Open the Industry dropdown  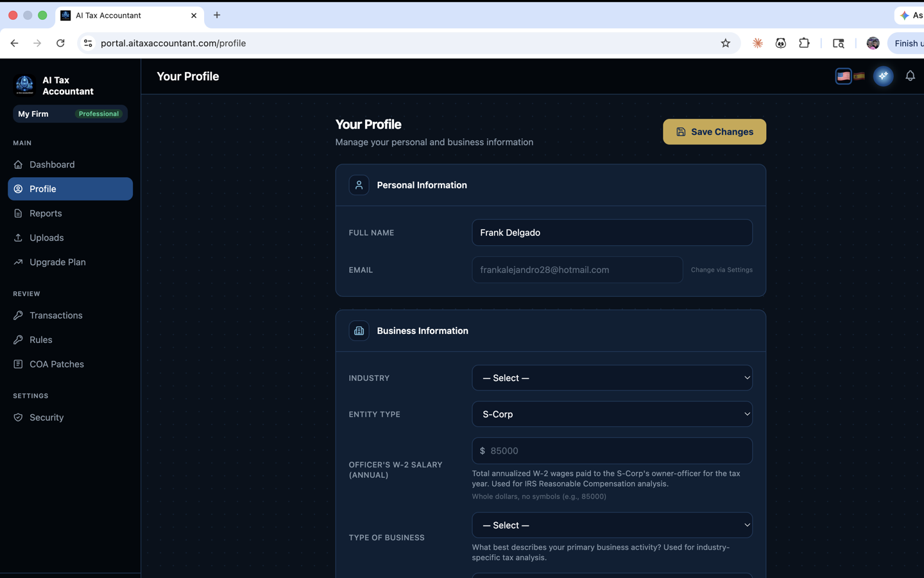pos(612,378)
